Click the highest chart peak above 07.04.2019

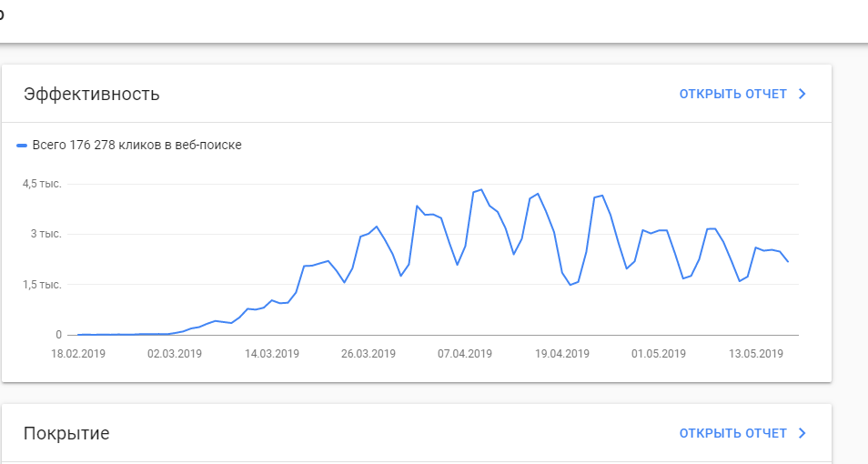click(481, 190)
